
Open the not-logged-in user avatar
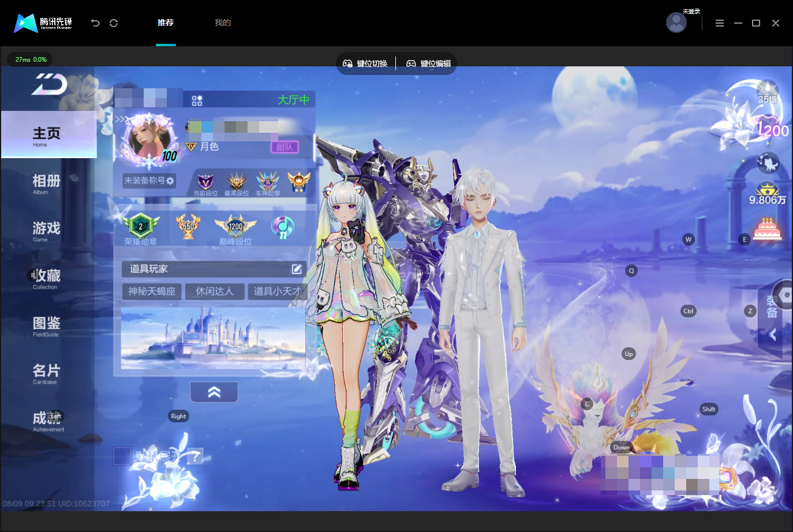(676, 23)
